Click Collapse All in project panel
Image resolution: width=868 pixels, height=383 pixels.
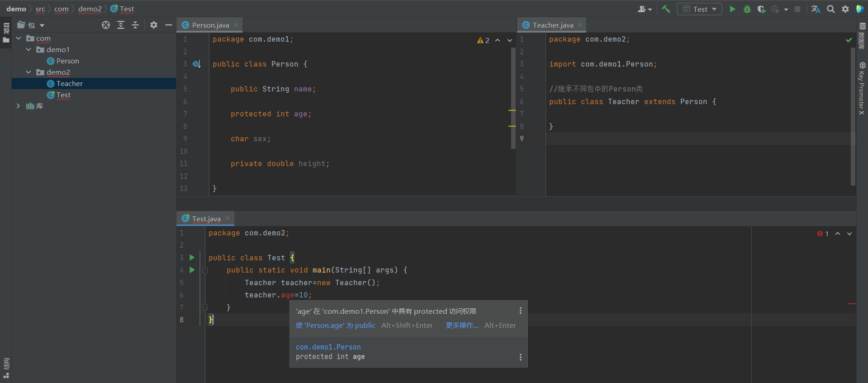[135, 25]
